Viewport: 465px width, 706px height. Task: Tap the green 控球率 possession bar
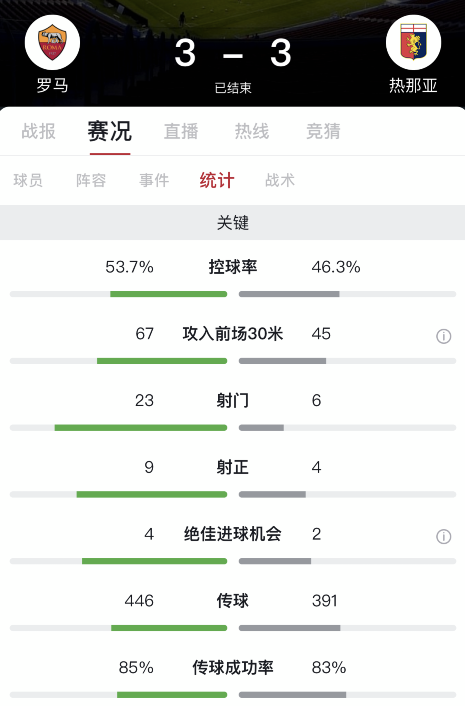click(168, 294)
